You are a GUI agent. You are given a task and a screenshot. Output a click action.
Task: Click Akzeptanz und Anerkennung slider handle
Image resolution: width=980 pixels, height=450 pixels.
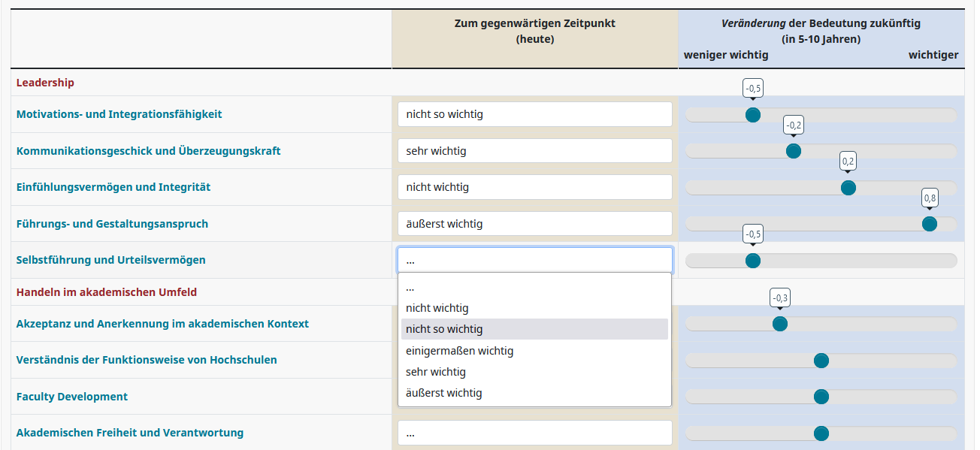click(x=780, y=325)
